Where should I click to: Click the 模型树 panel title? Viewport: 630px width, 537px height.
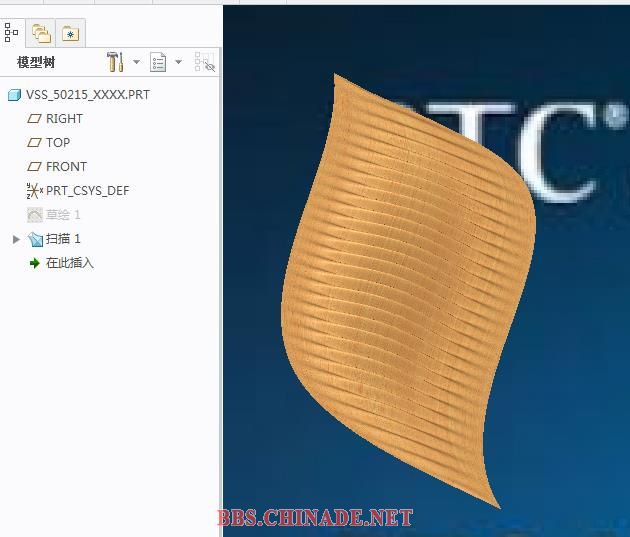click(x=36, y=62)
